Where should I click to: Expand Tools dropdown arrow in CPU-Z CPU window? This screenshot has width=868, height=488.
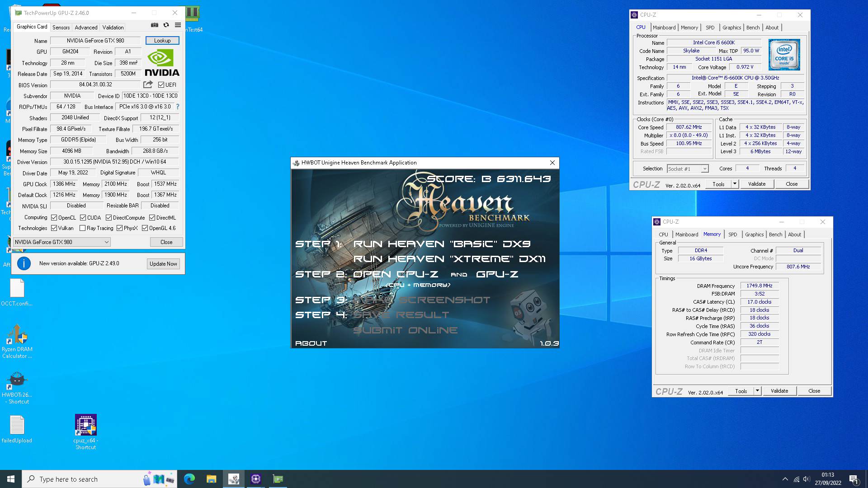click(x=735, y=184)
